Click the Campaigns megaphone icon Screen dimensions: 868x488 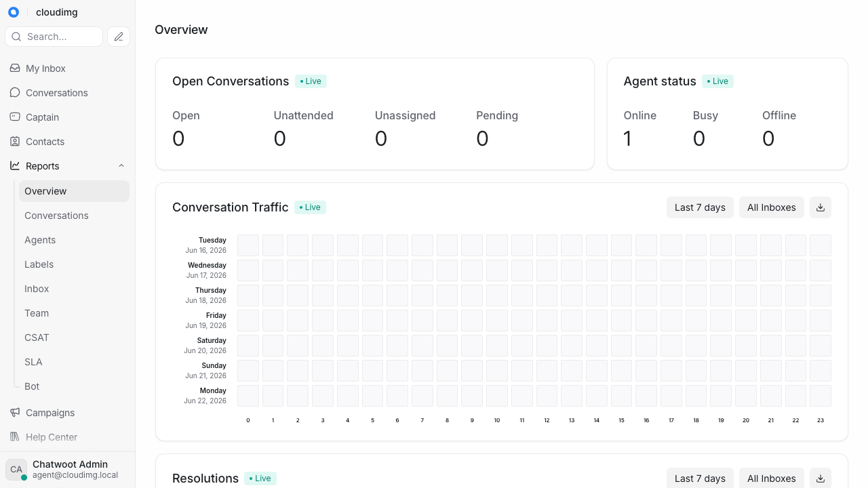click(x=15, y=413)
